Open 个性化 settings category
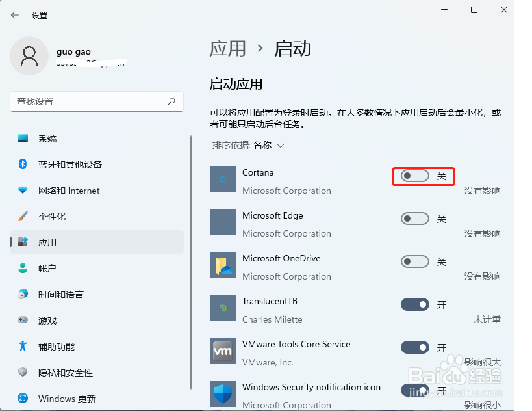Viewport: 532px width, 411px height. click(97, 217)
